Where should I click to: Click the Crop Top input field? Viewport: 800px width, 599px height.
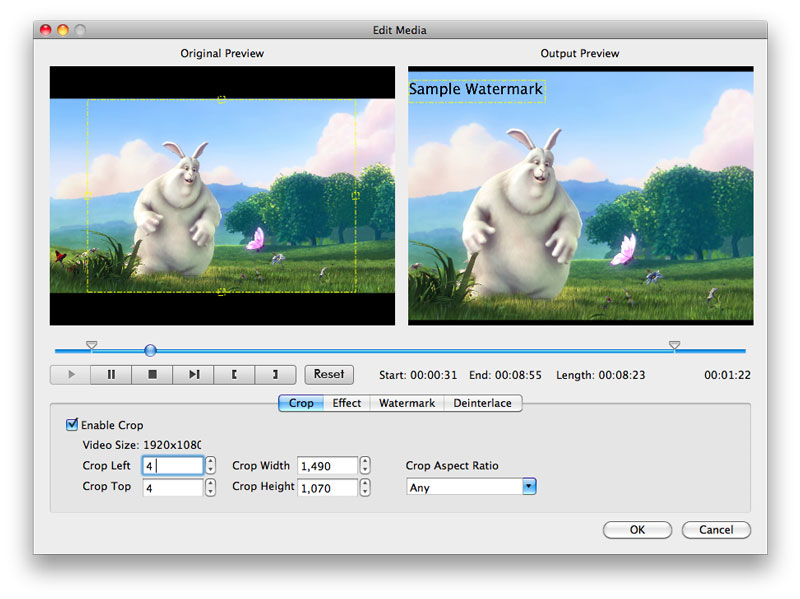[x=172, y=488]
